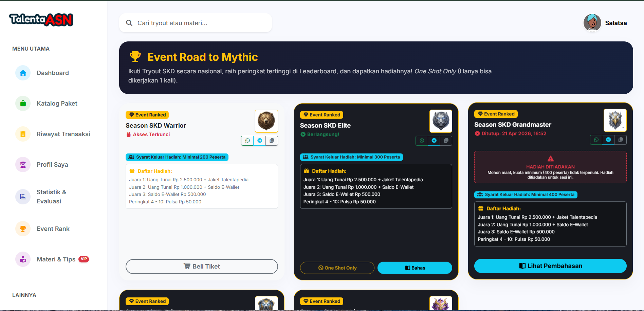644x311 pixels.
Task: Click the search magnifier icon
Action: tap(129, 23)
